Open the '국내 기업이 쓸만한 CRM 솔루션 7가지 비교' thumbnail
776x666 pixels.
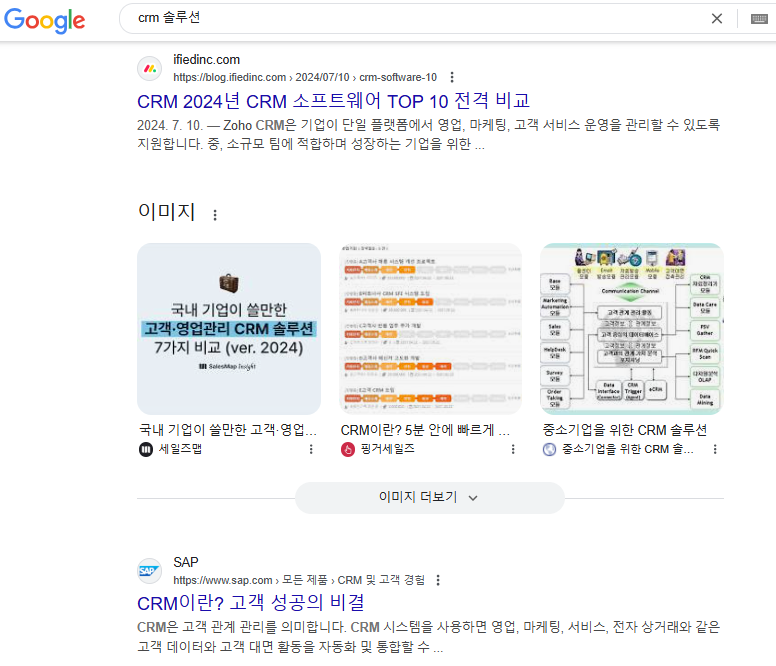pyautogui.click(x=229, y=329)
